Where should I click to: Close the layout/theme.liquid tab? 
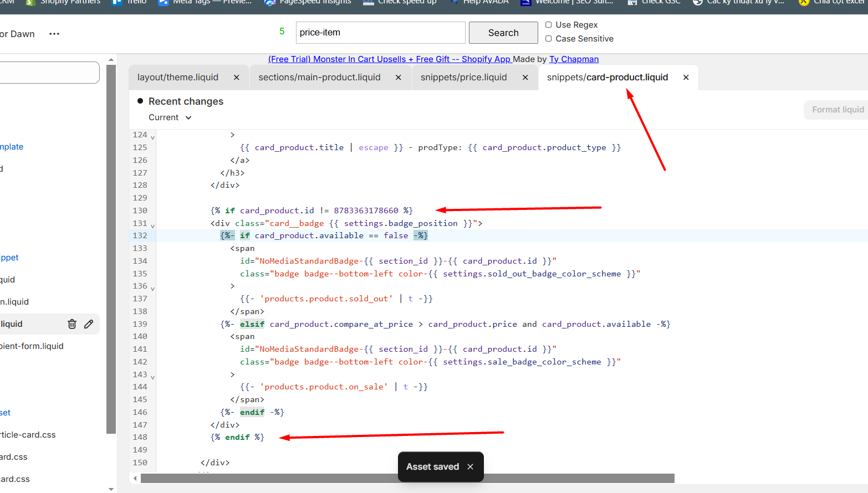[237, 78]
